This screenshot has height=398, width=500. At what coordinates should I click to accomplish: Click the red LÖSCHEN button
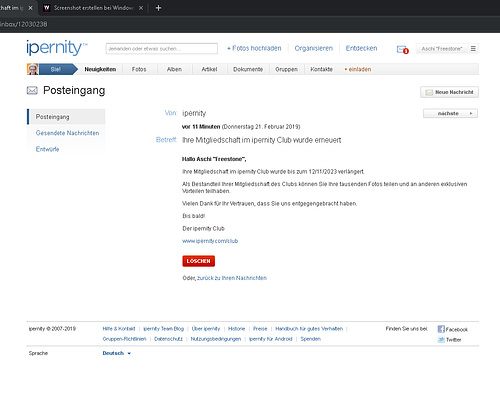point(199,261)
